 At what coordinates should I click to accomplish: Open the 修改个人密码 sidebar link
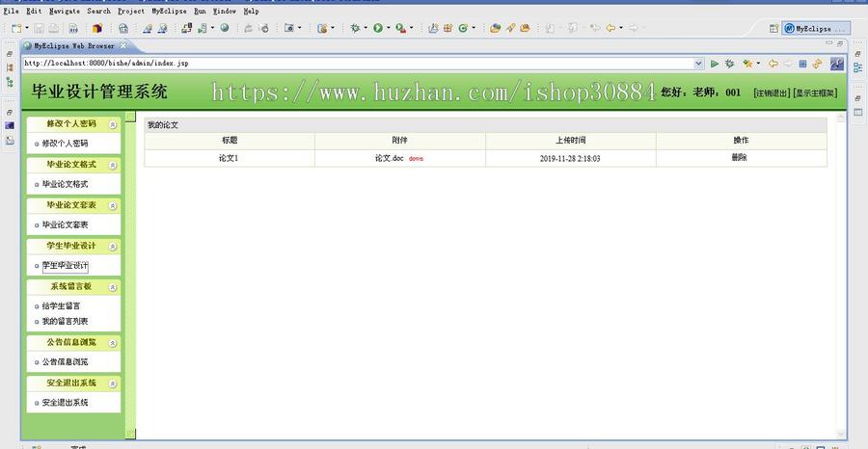click(x=65, y=144)
